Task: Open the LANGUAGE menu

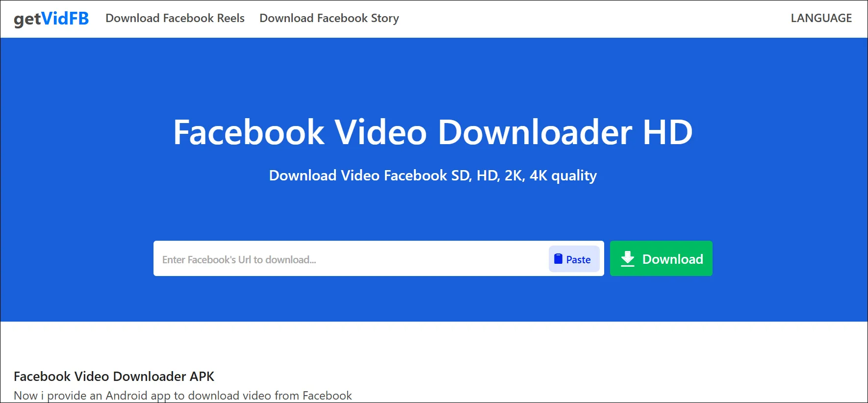Action: point(821,18)
